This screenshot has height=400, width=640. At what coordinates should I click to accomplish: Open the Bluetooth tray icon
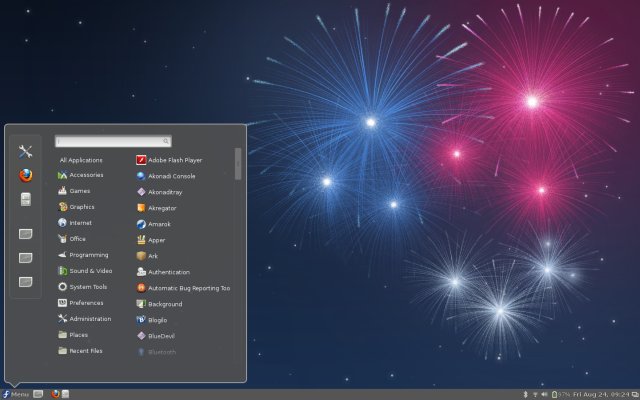coord(526,394)
